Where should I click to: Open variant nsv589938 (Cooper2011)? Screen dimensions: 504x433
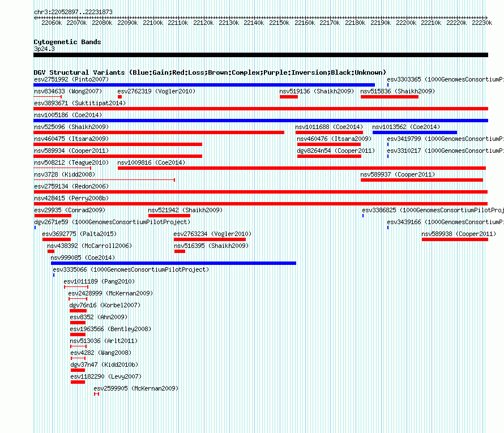459,234
